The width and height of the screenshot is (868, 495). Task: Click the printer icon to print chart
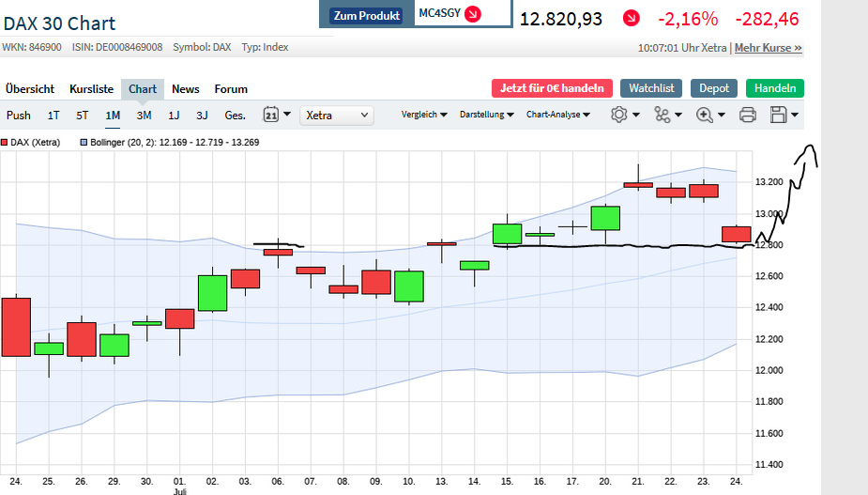(747, 115)
